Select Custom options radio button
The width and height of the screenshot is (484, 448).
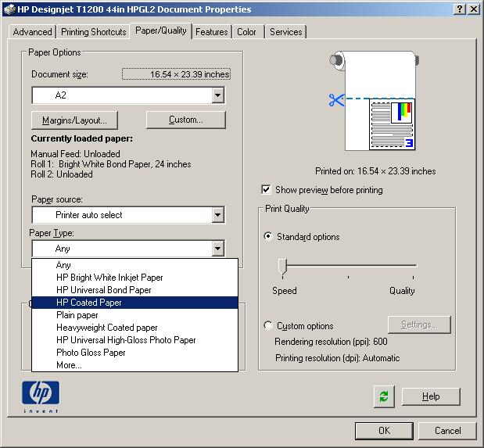(x=268, y=325)
